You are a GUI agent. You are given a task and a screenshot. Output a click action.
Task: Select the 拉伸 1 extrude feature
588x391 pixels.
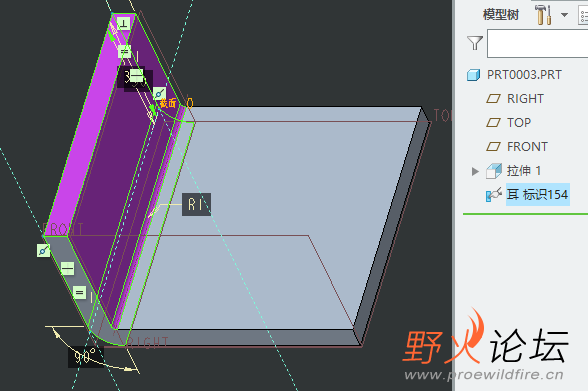pos(524,171)
